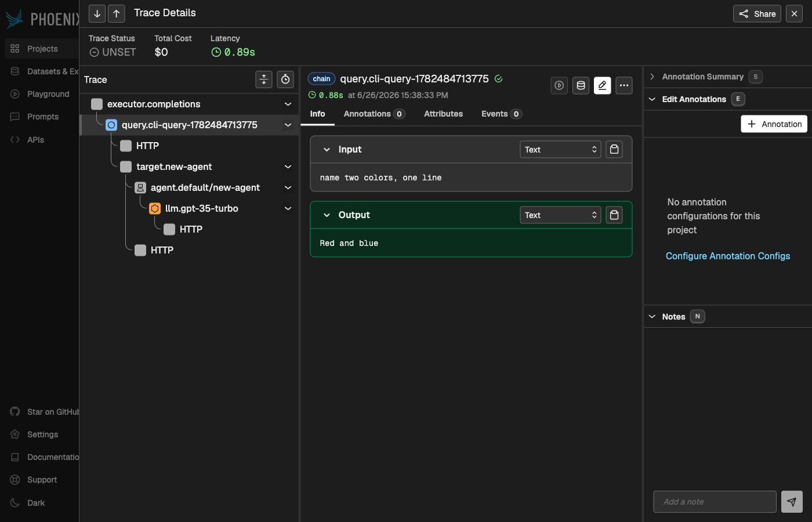
Task: Collapse the Input section
Action: point(327,150)
